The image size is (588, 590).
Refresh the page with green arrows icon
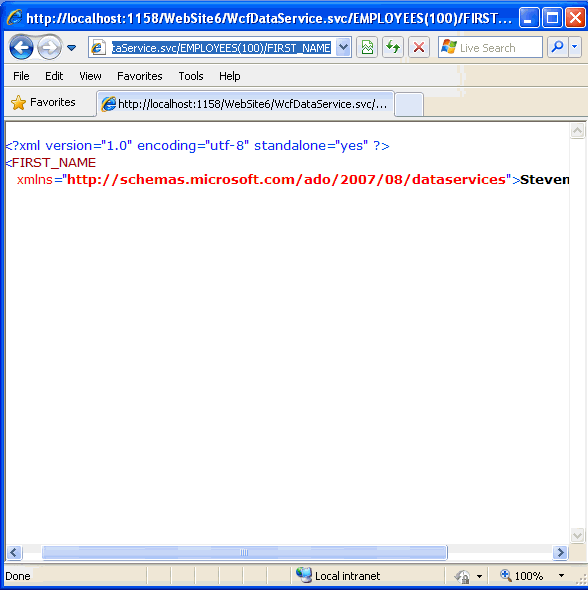[393, 47]
